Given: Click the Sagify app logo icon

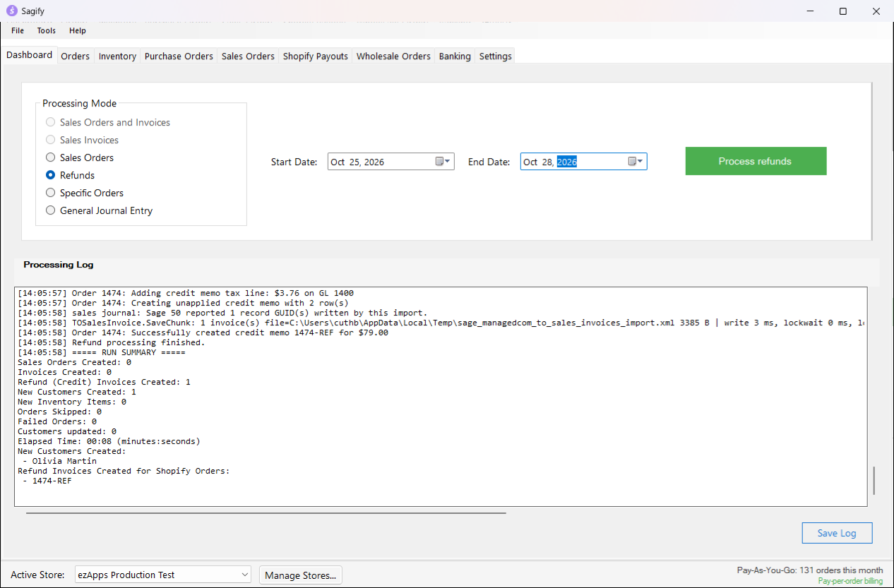Looking at the screenshot, I should (x=11, y=11).
